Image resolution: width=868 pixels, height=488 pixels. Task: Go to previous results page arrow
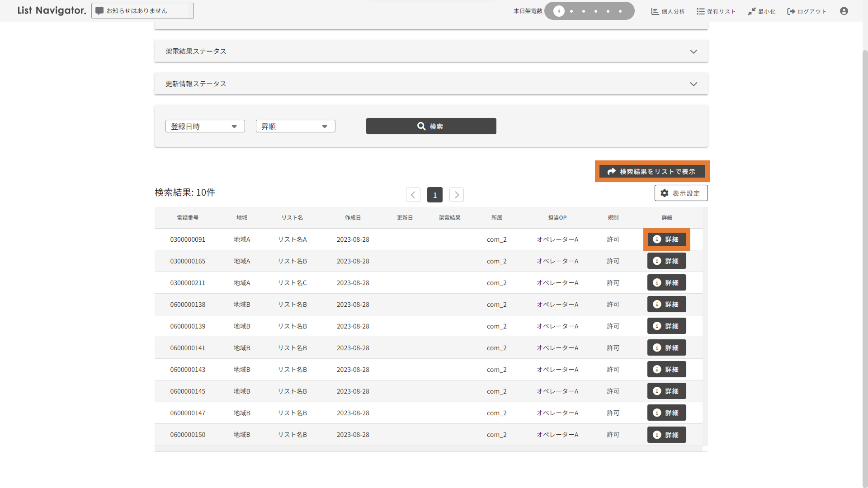click(x=413, y=195)
